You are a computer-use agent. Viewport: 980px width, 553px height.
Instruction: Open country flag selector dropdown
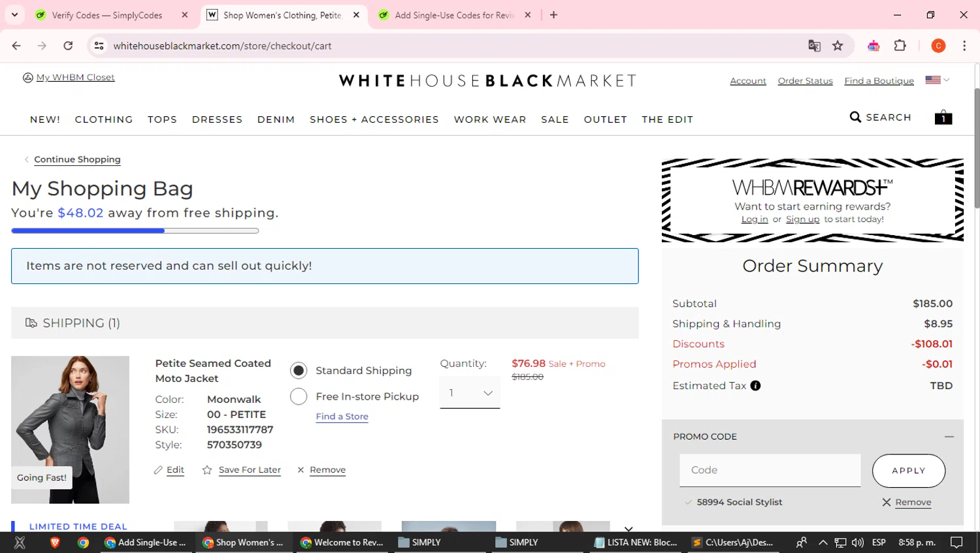tap(938, 80)
